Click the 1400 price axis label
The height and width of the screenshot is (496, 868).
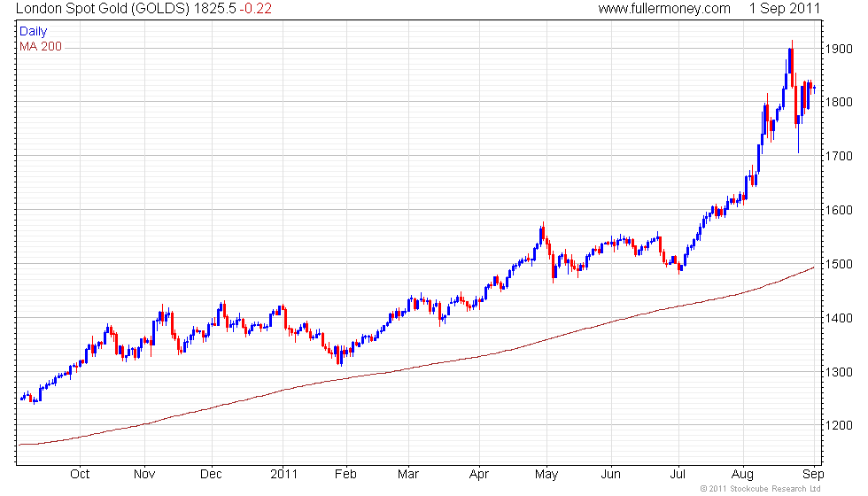[x=839, y=318]
